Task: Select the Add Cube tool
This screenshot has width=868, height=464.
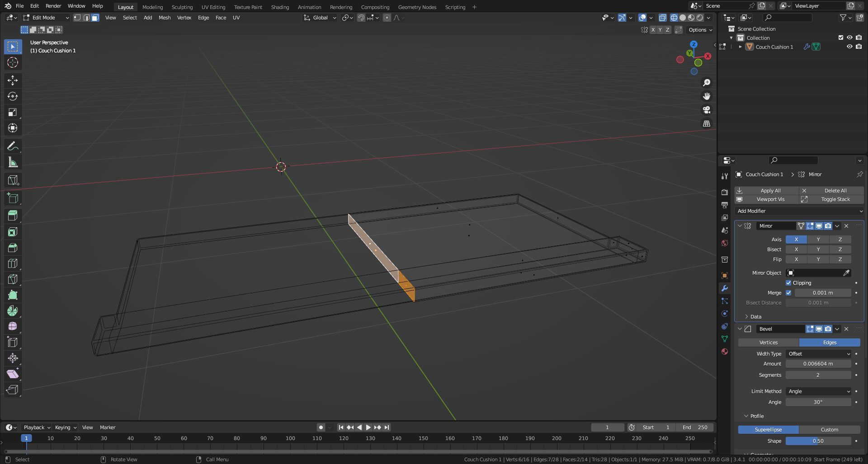Action: pyautogui.click(x=13, y=198)
